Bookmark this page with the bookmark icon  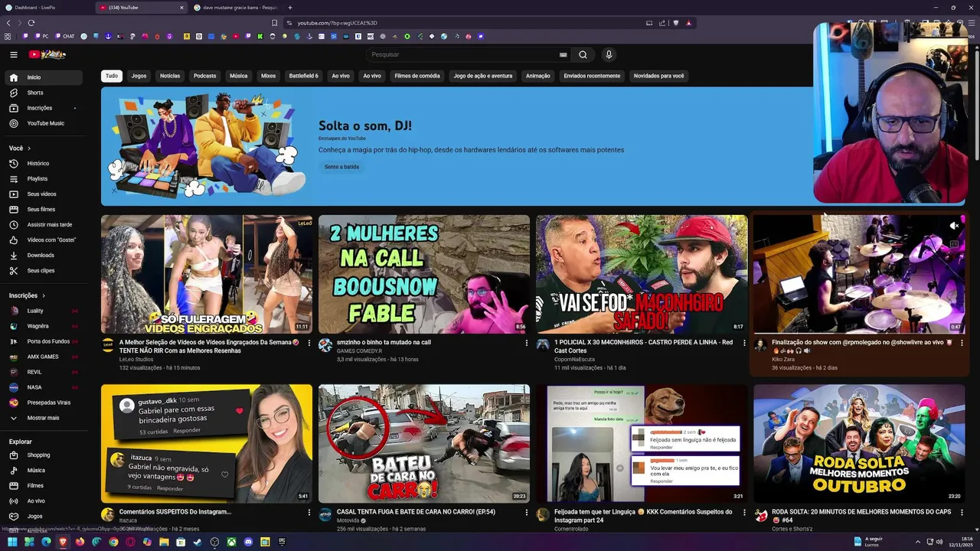point(274,23)
